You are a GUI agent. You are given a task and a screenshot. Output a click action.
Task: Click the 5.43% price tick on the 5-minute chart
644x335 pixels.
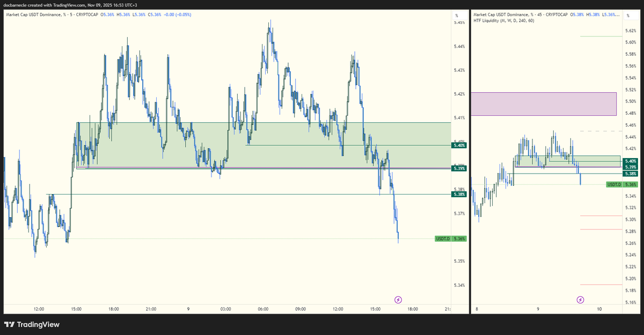tap(459, 70)
